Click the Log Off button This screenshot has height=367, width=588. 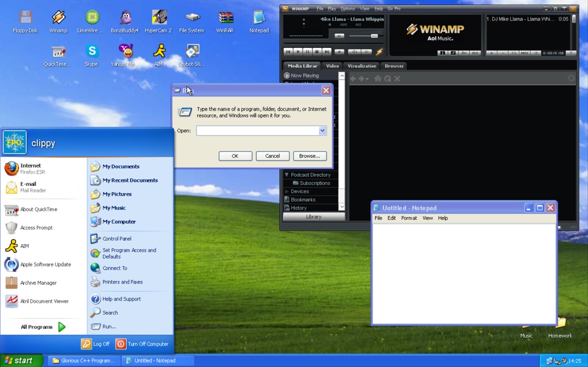tap(96, 344)
